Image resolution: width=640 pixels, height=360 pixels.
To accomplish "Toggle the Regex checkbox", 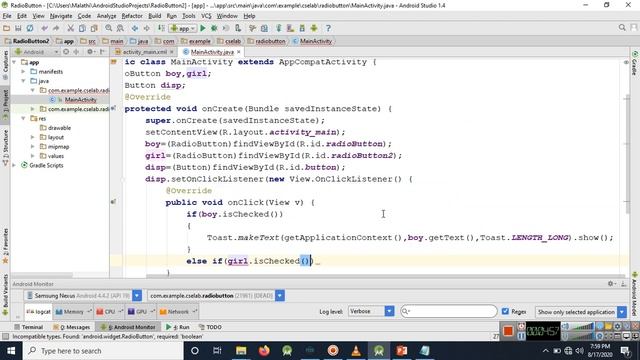I will click(x=505, y=311).
